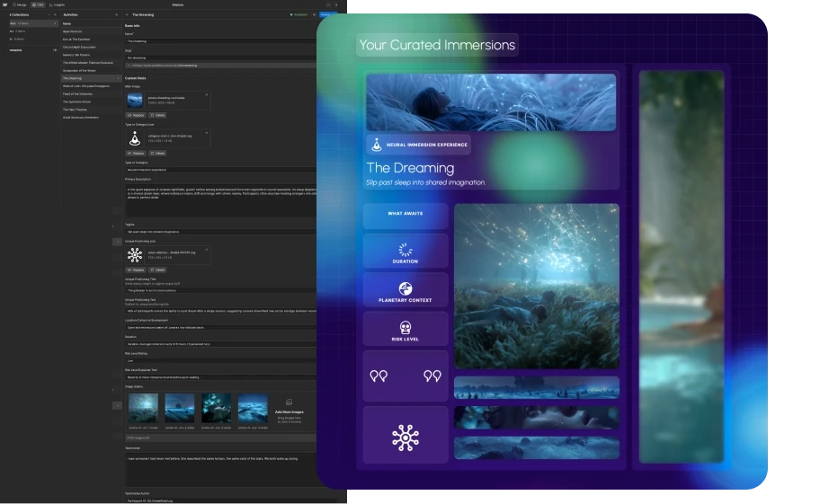Click the minus icon in Collections header
The image size is (820, 504).
pyautogui.click(x=49, y=14)
